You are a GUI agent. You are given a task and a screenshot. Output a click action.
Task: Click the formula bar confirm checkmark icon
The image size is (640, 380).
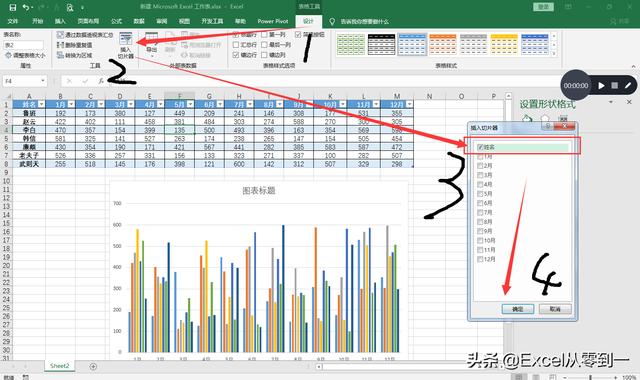tap(85, 81)
